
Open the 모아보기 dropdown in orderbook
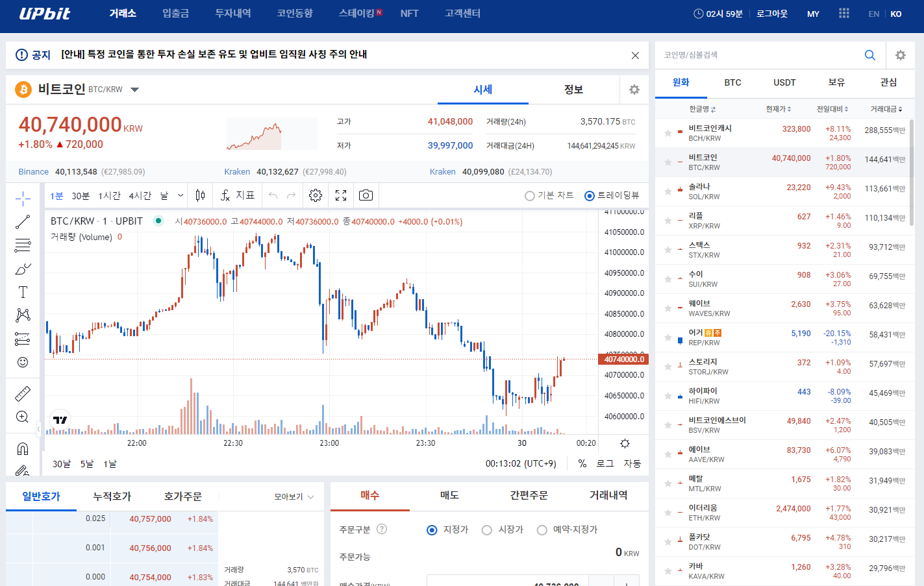coord(294,496)
